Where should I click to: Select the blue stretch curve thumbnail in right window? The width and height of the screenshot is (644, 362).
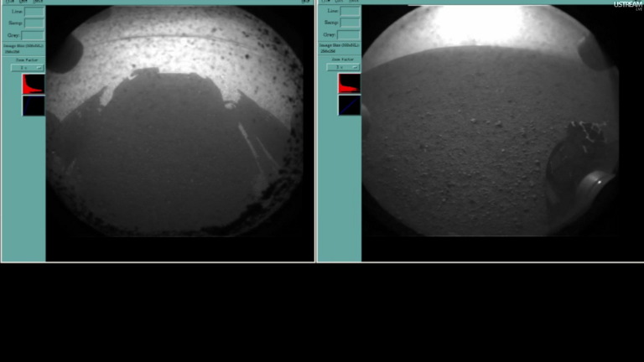pos(349,105)
